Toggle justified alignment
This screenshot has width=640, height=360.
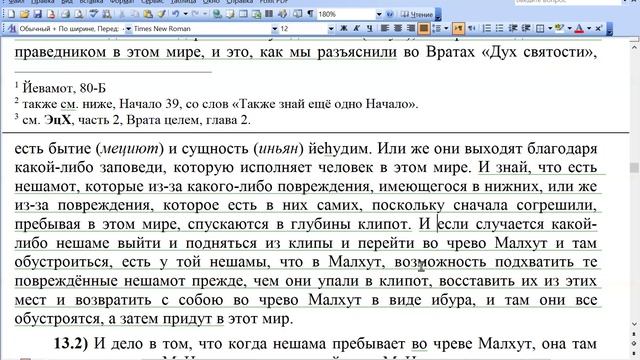coord(424,28)
